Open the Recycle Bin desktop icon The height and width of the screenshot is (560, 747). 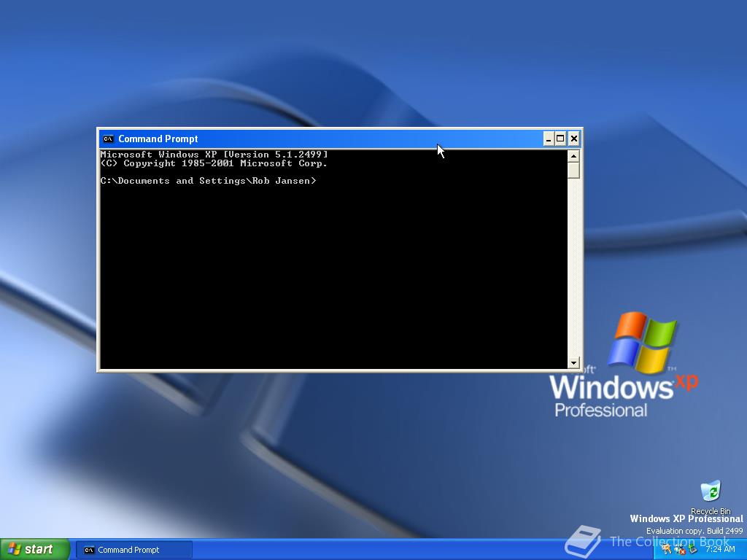tap(711, 491)
